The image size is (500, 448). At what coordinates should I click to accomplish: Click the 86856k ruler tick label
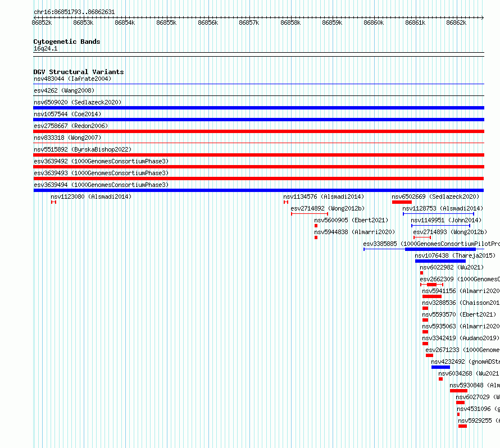pos(208,22)
